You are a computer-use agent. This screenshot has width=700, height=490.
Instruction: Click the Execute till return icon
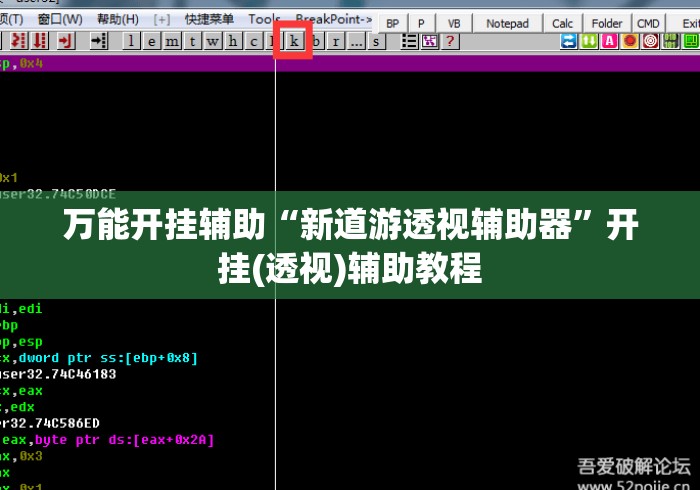pyautogui.click(x=65, y=41)
